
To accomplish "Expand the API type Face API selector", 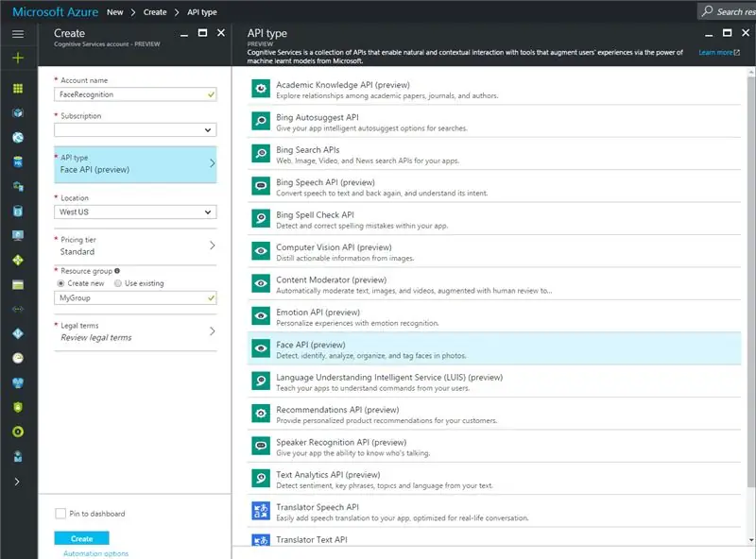I will pos(135,164).
